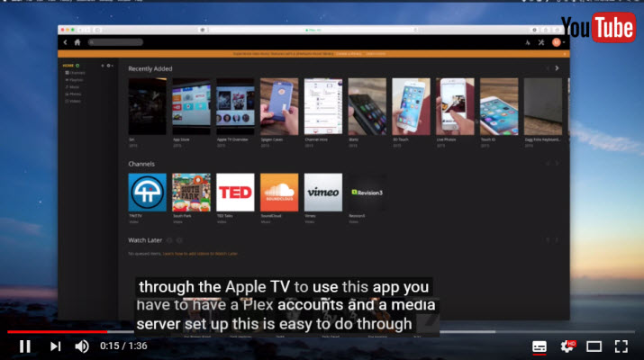Image resolution: width=644 pixels, height=360 pixels.
Task: Pause the YouTube video
Action: 25,346
